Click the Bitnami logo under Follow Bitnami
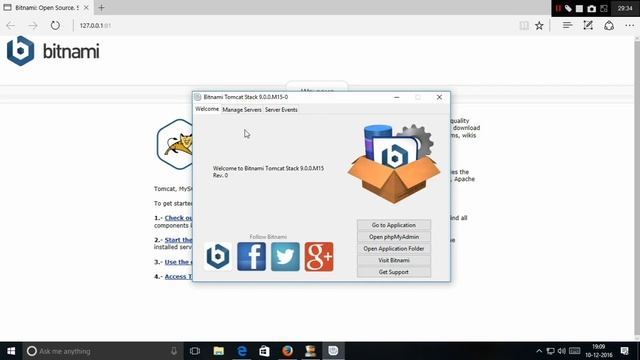This screenshot has height=360, width=640. [218, 256]
